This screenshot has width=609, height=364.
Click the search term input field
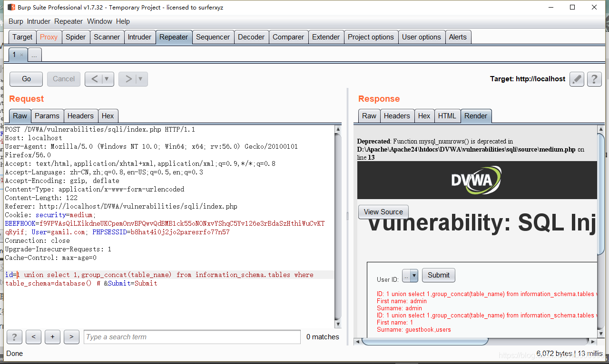tap(192, 337)
